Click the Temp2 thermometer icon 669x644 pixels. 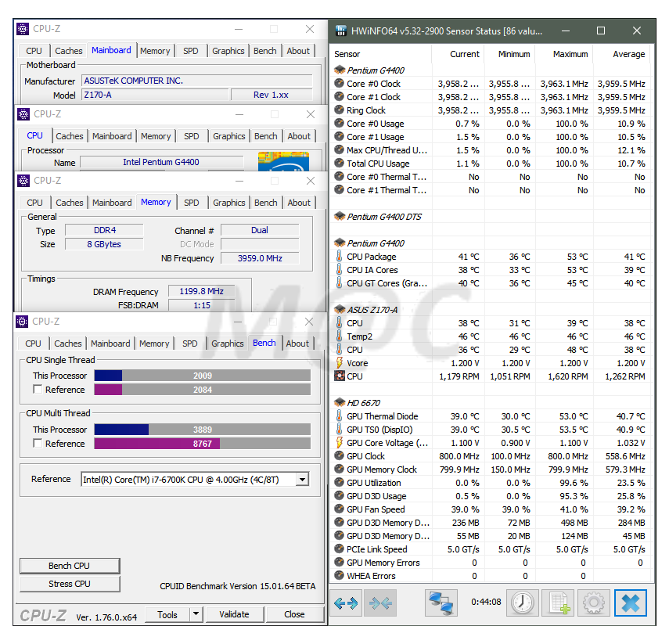[x=339, y=336]
